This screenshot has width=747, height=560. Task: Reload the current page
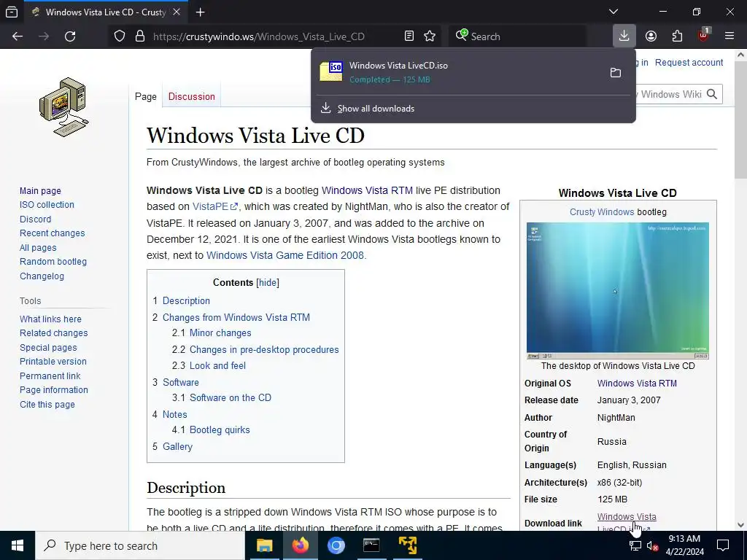tap(70, 36)
